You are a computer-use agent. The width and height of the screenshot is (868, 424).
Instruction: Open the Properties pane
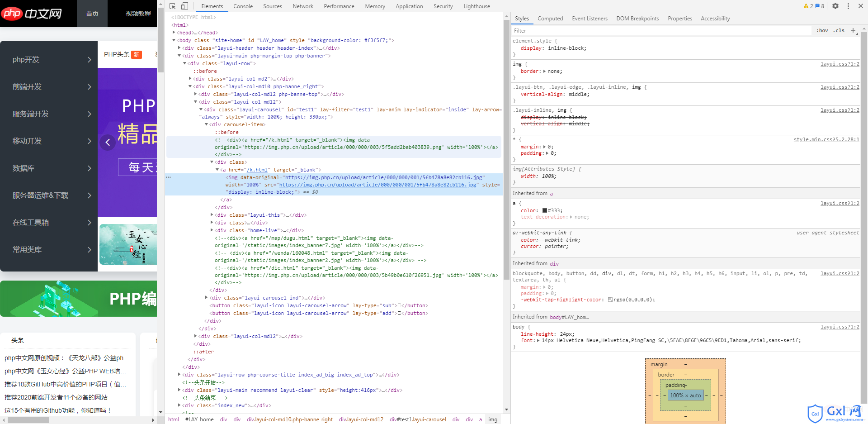click(x=679, y=19)
